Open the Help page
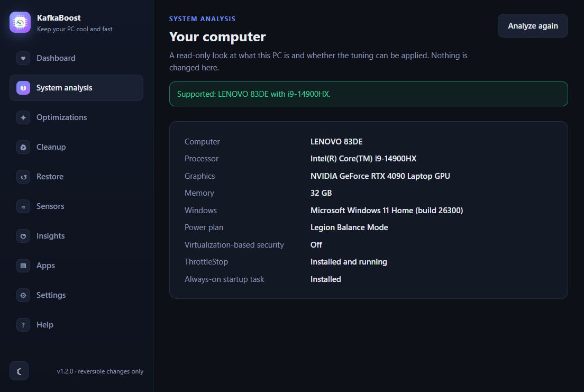Screen dimensions: 584x392 pyautogui.click(x=76, y=325)
